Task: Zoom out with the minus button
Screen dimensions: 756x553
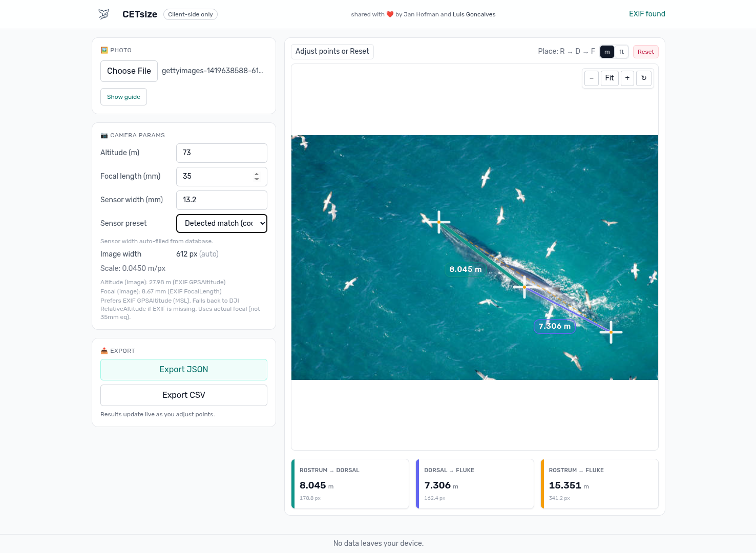Action: pos(592,78)
